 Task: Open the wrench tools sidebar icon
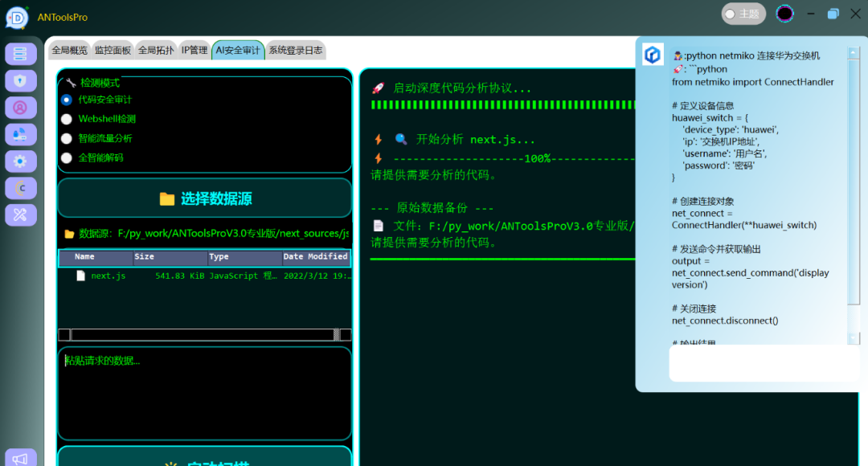(x=20, y=215)
